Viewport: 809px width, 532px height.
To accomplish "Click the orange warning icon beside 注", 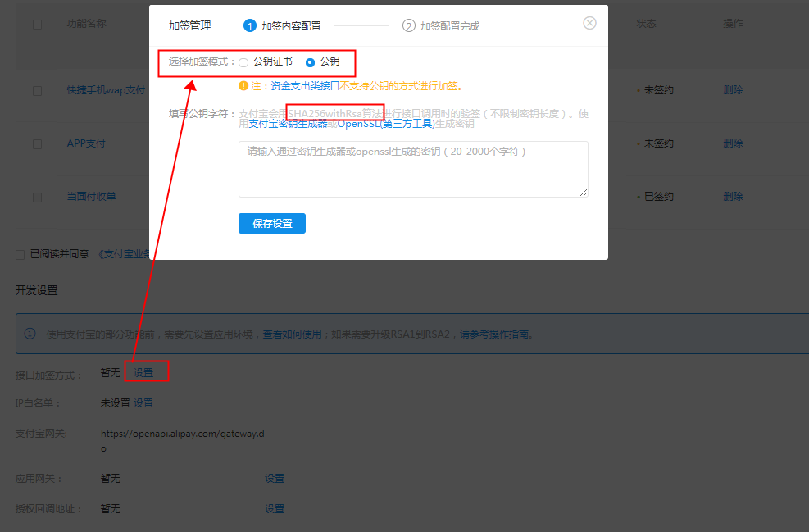I will click(x=243, y=85).
